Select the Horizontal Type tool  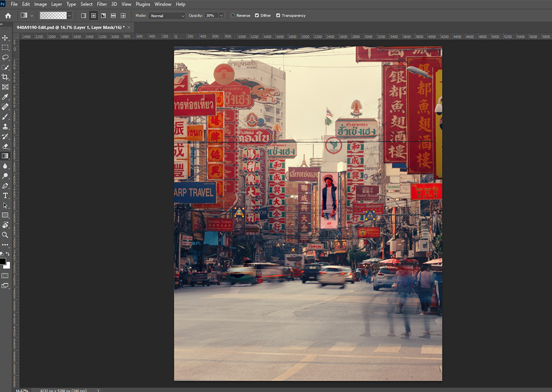click(5, 195)
